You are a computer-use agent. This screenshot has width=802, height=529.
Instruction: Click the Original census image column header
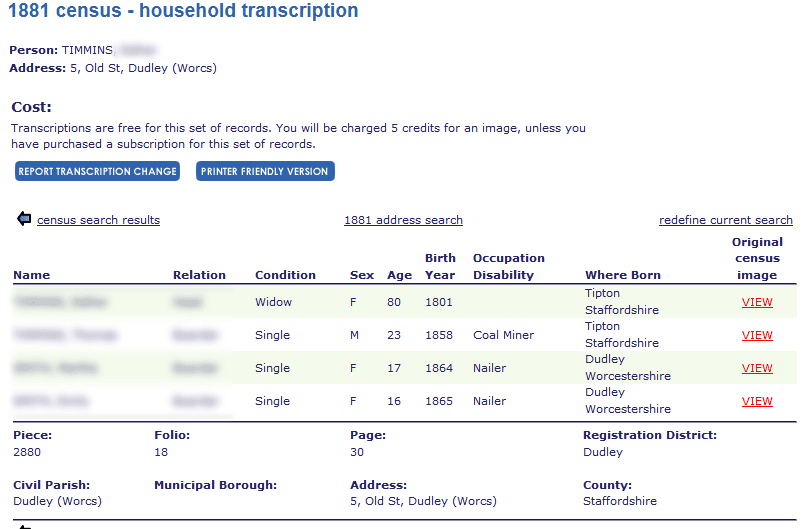click(757, 258)
